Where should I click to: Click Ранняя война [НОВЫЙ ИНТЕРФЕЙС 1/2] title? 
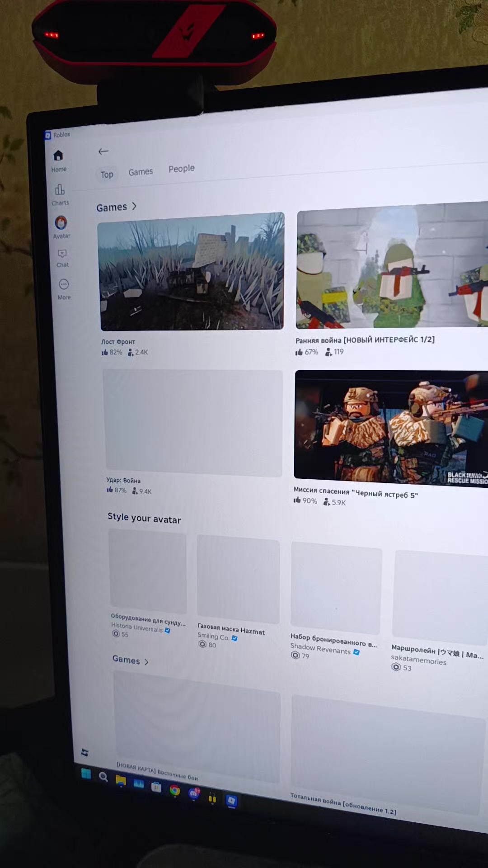[x=365, y=340]
